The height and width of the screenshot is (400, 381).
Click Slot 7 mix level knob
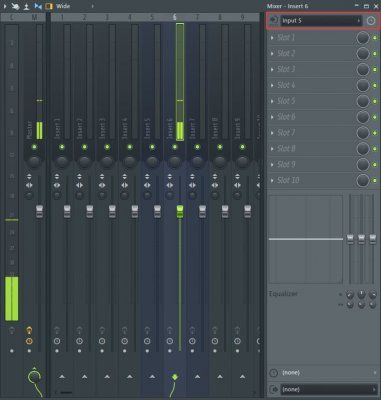[x=363, y=133]
